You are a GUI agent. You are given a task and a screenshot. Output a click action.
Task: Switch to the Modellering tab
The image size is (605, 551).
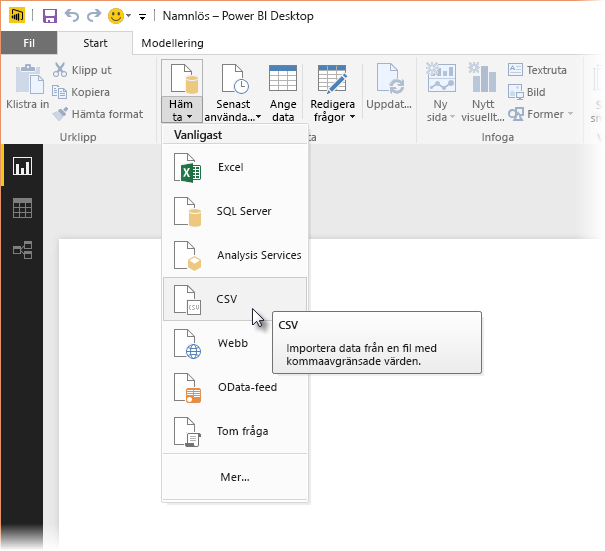pos(172,43)
